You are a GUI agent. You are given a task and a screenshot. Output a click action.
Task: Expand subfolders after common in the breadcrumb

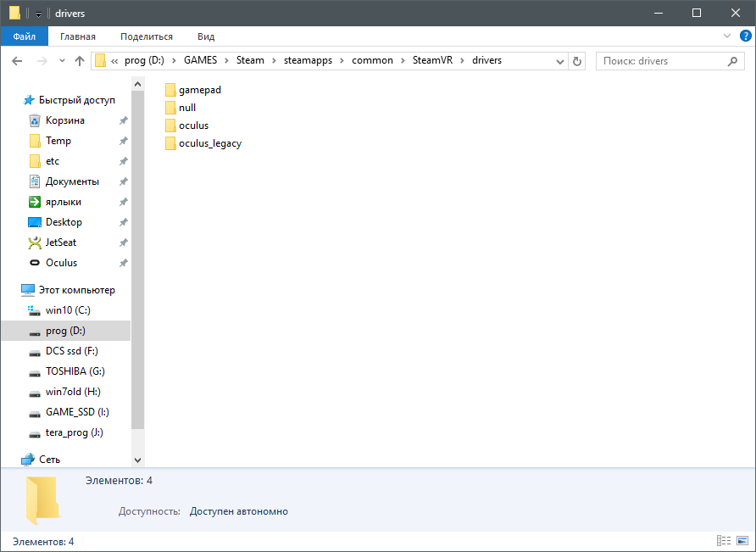[x=403, y=61]
